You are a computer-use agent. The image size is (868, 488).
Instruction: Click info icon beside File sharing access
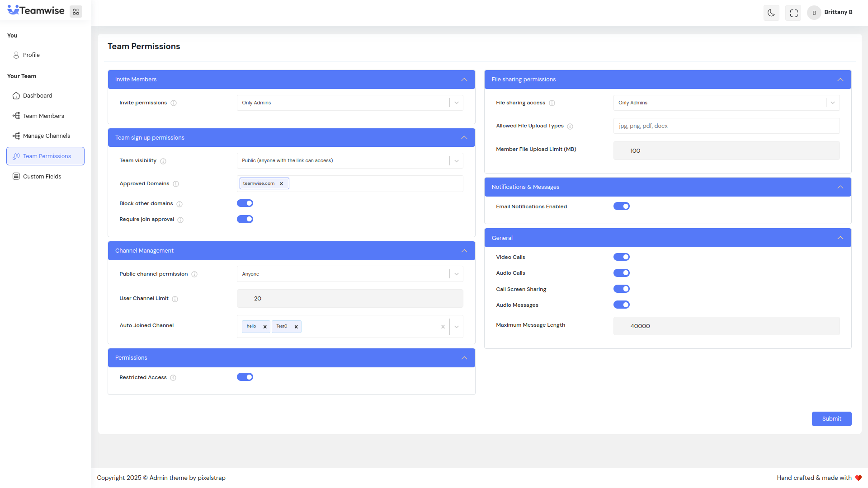[552, 103]
